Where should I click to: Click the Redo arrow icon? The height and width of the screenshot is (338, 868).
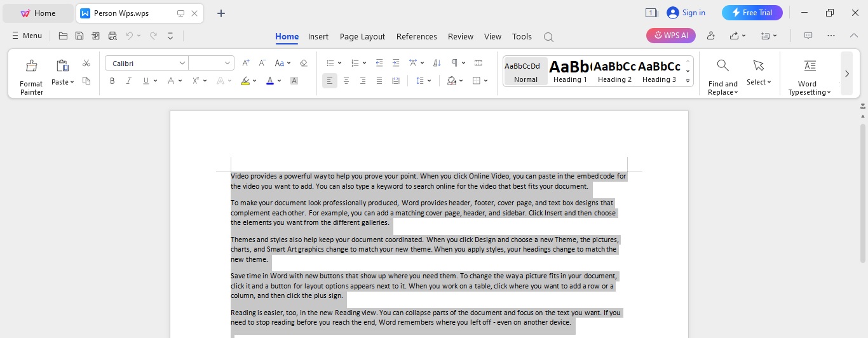(153, 36)
